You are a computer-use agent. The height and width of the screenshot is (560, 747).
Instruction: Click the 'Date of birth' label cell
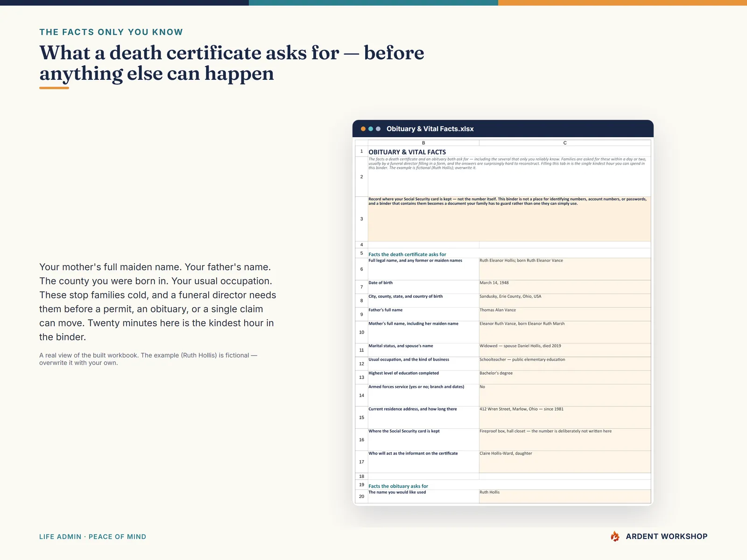(423, 287)
